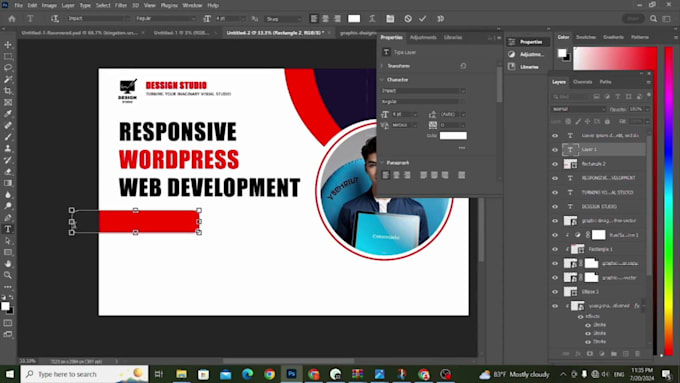Image resolution: width=680 pixels, height=383 pixels.
Task: Select the Eyedropper tool
Action: (x=8, y=114)
